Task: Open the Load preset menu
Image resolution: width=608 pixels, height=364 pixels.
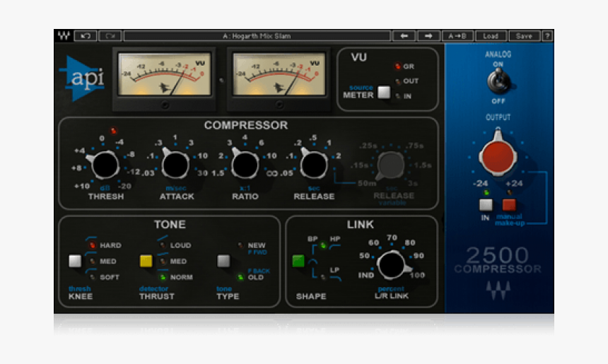Action: [x=491, y=36]
